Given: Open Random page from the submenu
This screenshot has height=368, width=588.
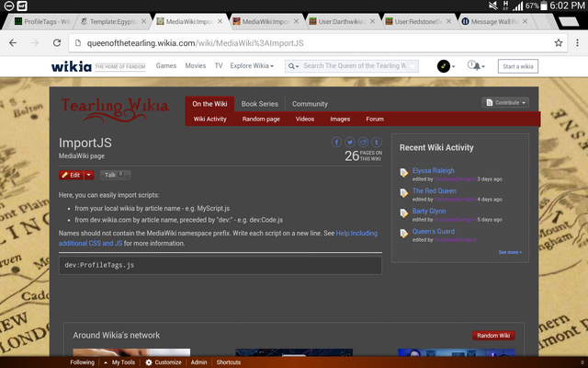Looking at the screenshot, I should [261, 119].
